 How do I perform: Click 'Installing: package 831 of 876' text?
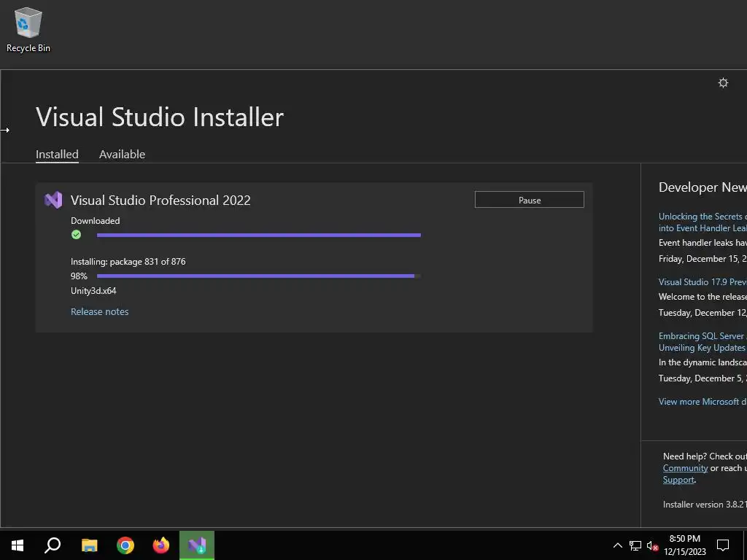(x=128, y=262)
